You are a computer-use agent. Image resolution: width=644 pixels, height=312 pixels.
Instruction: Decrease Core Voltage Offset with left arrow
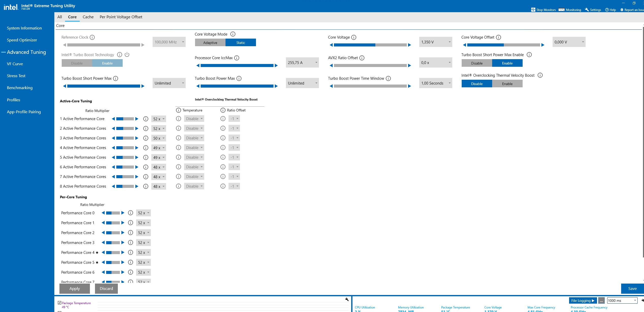pos(464,45)
